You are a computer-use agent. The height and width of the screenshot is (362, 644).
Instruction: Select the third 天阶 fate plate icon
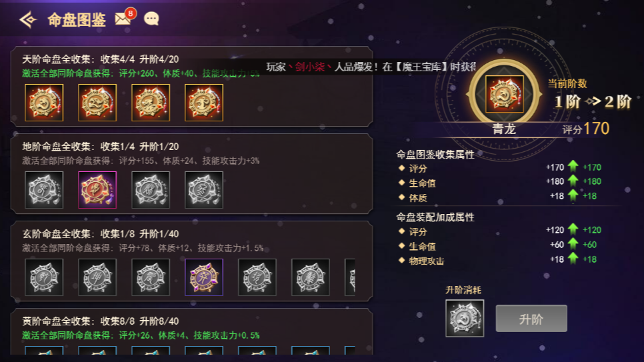[x=150, y=102]
